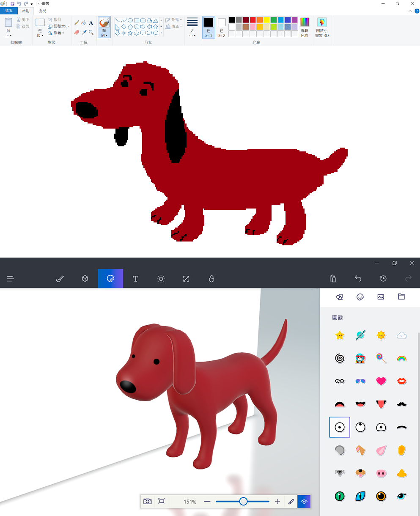Image resolution: width=420 pixels, height=516 pixels.
Task: Choose the oval shape in Paint shapes gallery
Action: pyautogui.click(x=130, y=20)
